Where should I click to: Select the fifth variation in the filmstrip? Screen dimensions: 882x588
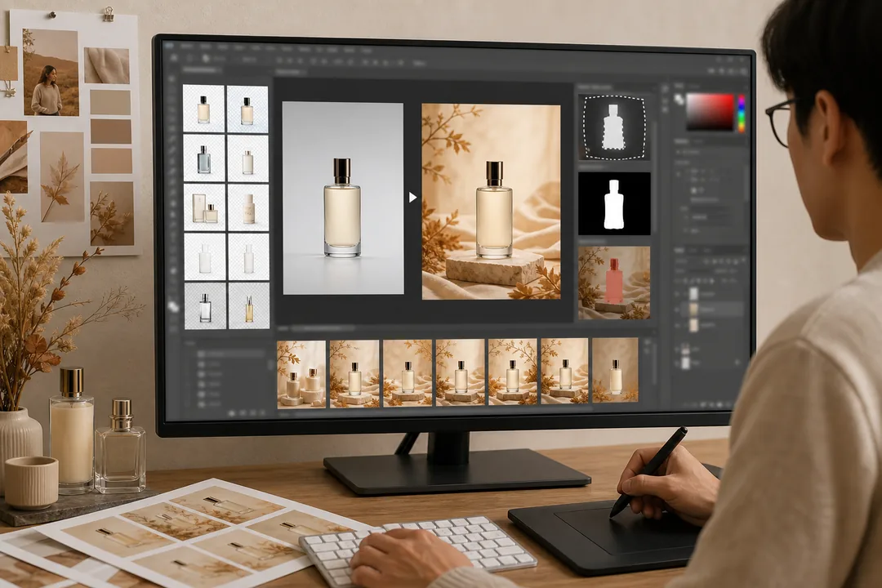(x=512, y=372)
